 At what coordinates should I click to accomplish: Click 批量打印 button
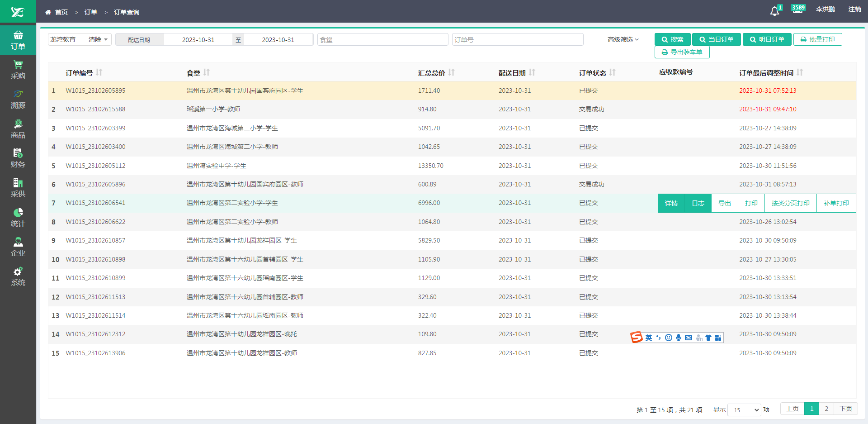[817, 39]
